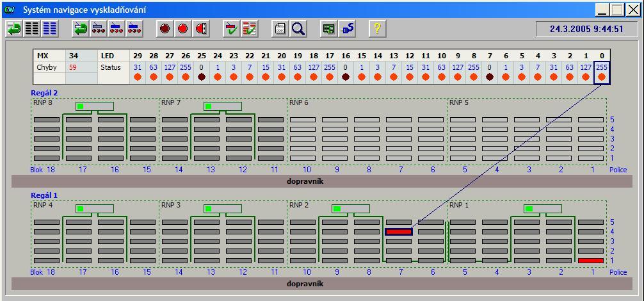Click the checklist icon with red lines
644x301 pixels.
pyautogui.click(x=249, y=29)
